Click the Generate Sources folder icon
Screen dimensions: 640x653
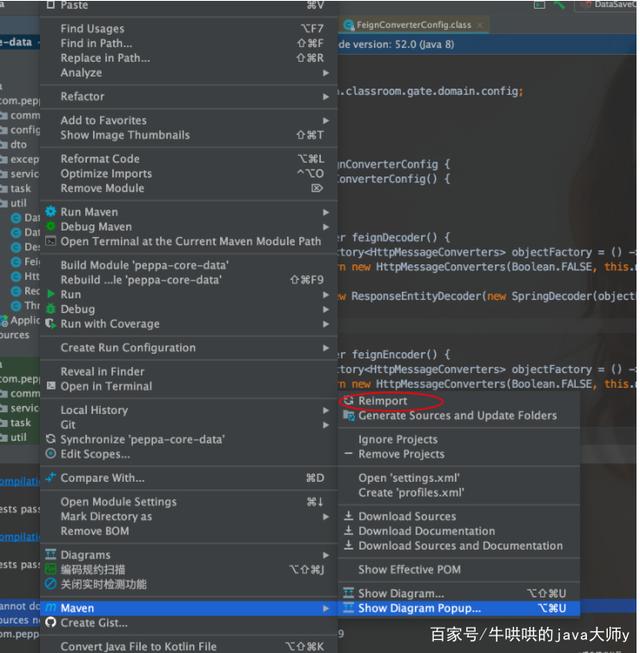click(x=349, y=415)
